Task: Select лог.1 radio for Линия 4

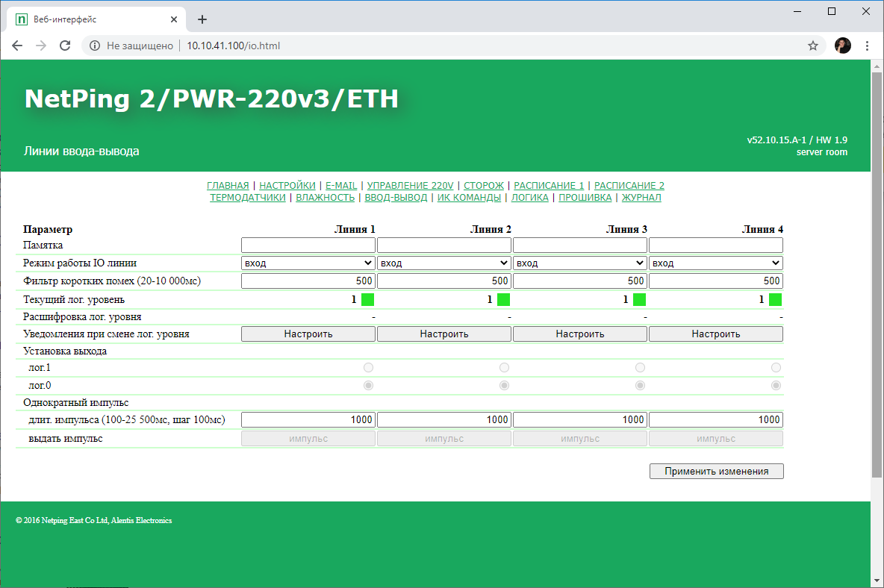Action: [776, 368]
